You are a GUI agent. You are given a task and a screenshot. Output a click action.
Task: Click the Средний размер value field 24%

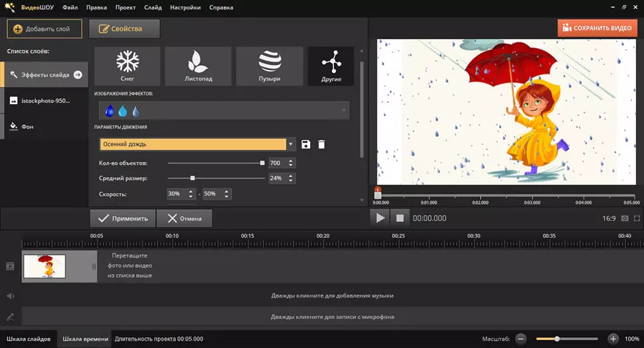point(278,178)
